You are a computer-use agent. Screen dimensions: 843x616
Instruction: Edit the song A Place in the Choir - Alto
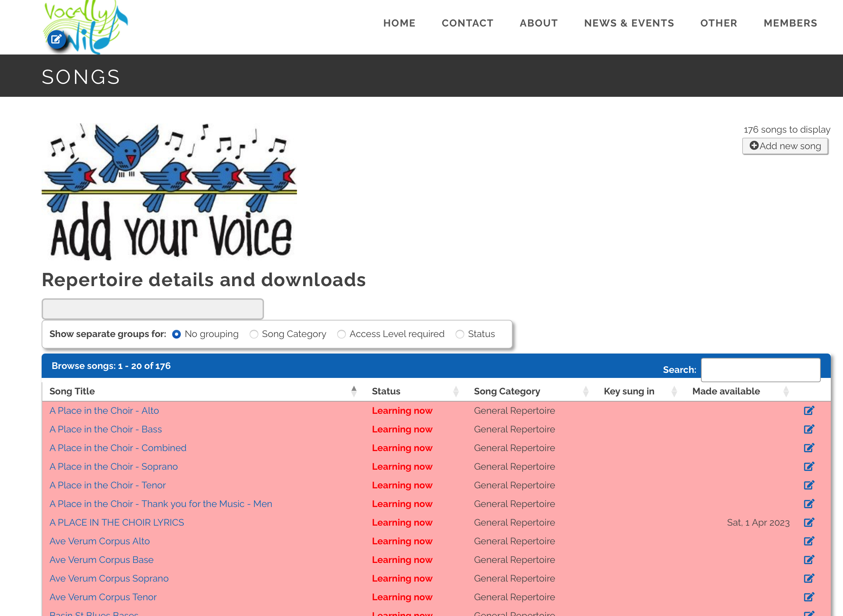[809, 411]
